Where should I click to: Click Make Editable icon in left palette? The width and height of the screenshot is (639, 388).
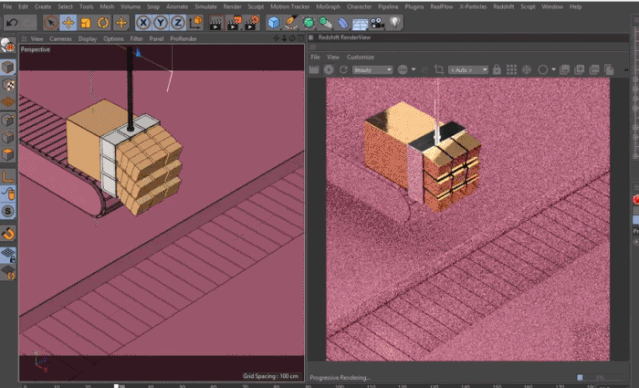[x=7, y=46]
